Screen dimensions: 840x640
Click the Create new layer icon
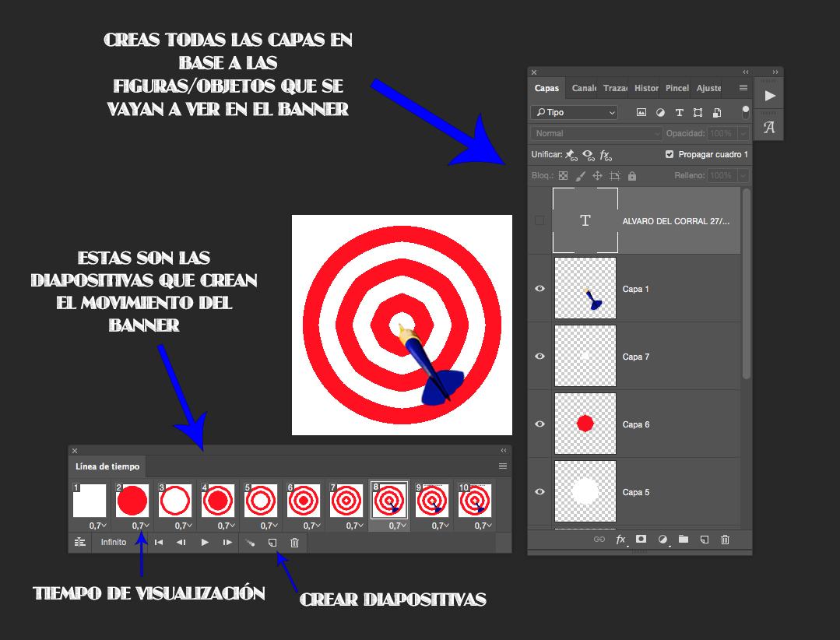click(705, 539)
